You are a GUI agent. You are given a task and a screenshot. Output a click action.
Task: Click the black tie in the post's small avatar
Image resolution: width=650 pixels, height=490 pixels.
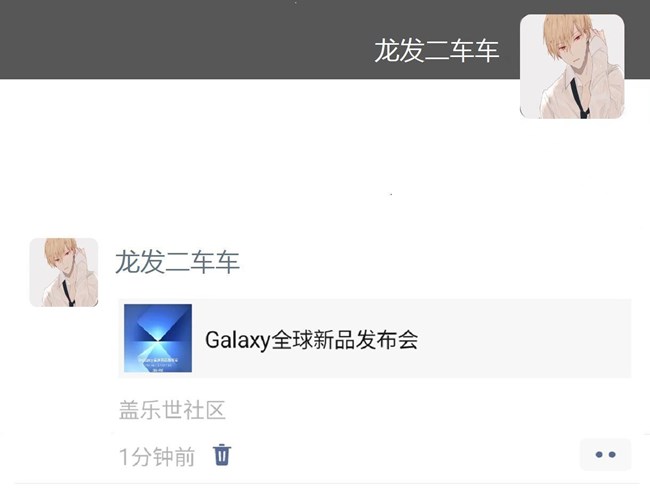click(68, 293)
